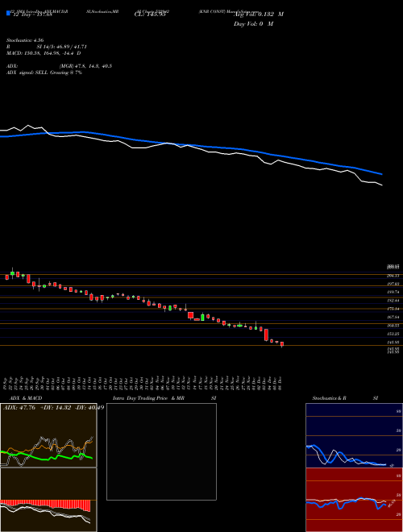This screenshot has height=532, width=403.
Task: Select the 'Stochastics: 4.56' reading
Action: [25, 40]
